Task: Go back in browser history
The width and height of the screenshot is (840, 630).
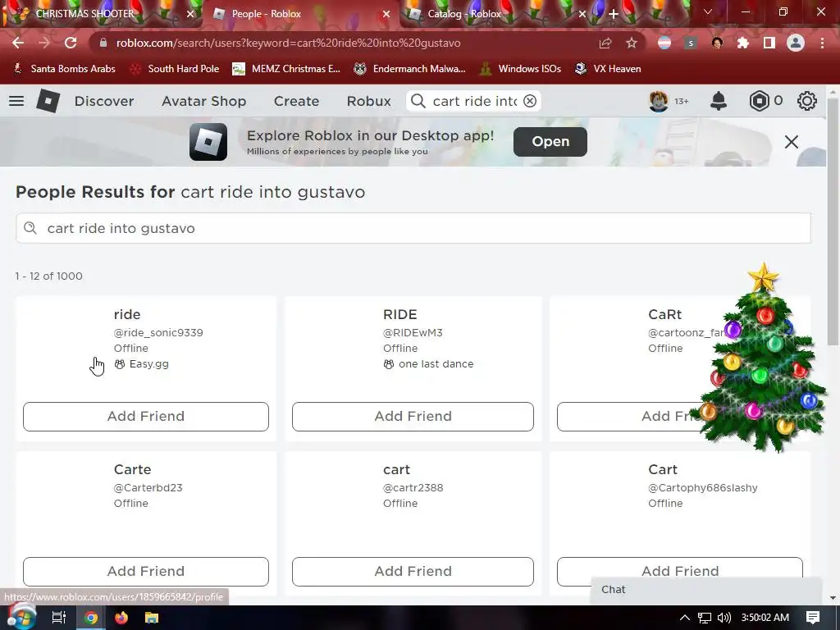Action: tap(18, 43)
